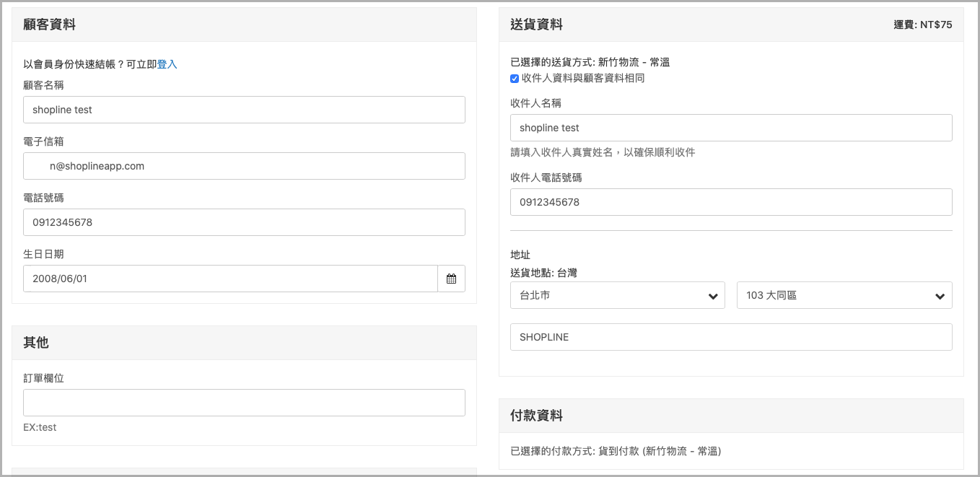
Task: Click the 生日日期 label
Action: pyautogui.click(x=43, y=254)
